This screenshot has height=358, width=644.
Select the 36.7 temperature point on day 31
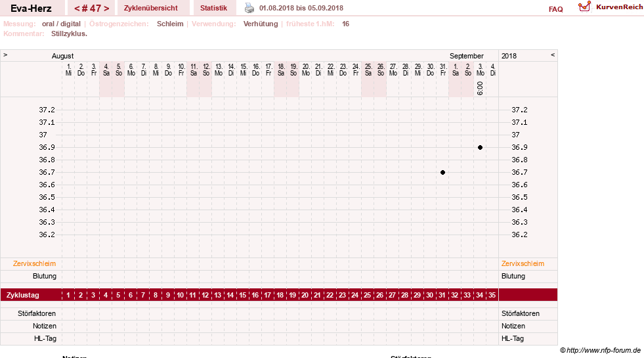click(x=442, y=172)
